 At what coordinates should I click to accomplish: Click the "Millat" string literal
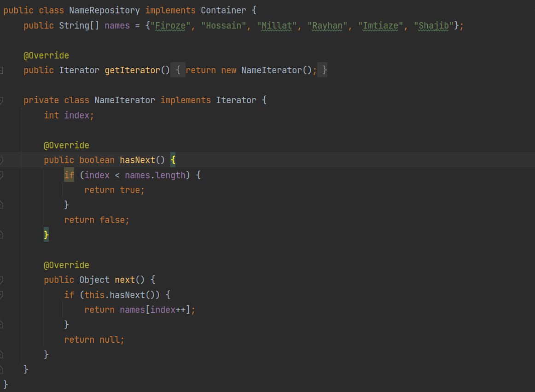click(x=277, y=26)
